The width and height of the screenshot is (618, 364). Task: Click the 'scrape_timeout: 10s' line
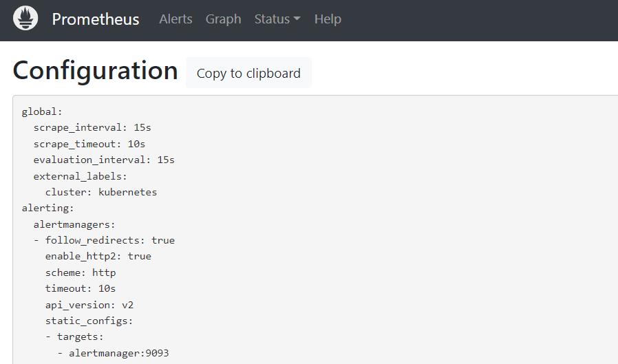point(89,144)
